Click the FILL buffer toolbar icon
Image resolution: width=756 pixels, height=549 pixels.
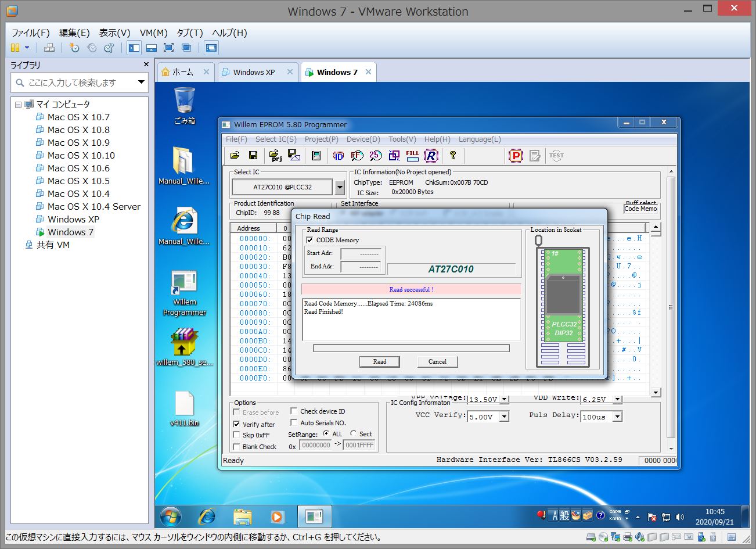(412, 155)
